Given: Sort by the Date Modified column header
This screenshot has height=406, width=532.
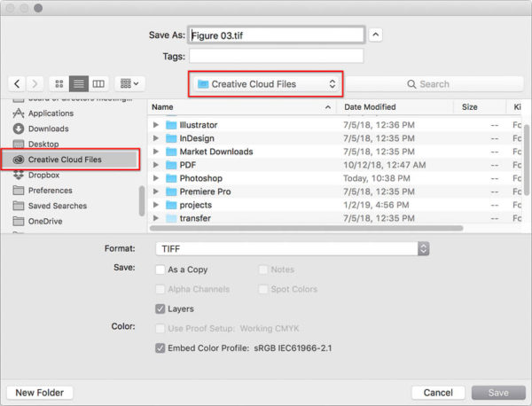Looking at the screenshot, I should pyautogui.click(x=395, y=107).
